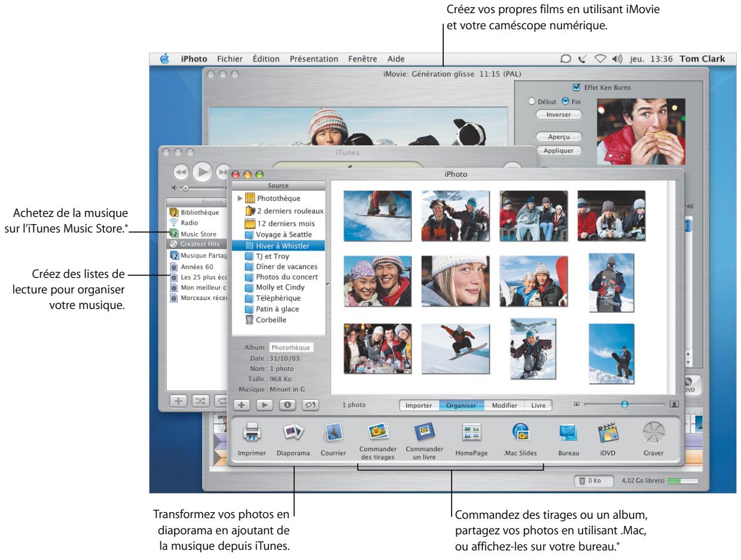Open the iPhoto application menu
Screen dimensions: 741x560
pyautogui.click(x=194, y=59)
